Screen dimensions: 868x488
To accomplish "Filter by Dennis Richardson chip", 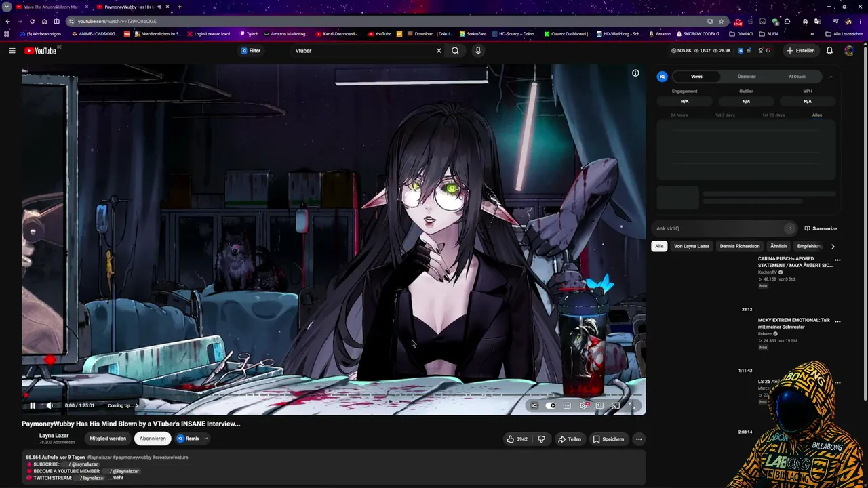I will [x=740, y=246].
